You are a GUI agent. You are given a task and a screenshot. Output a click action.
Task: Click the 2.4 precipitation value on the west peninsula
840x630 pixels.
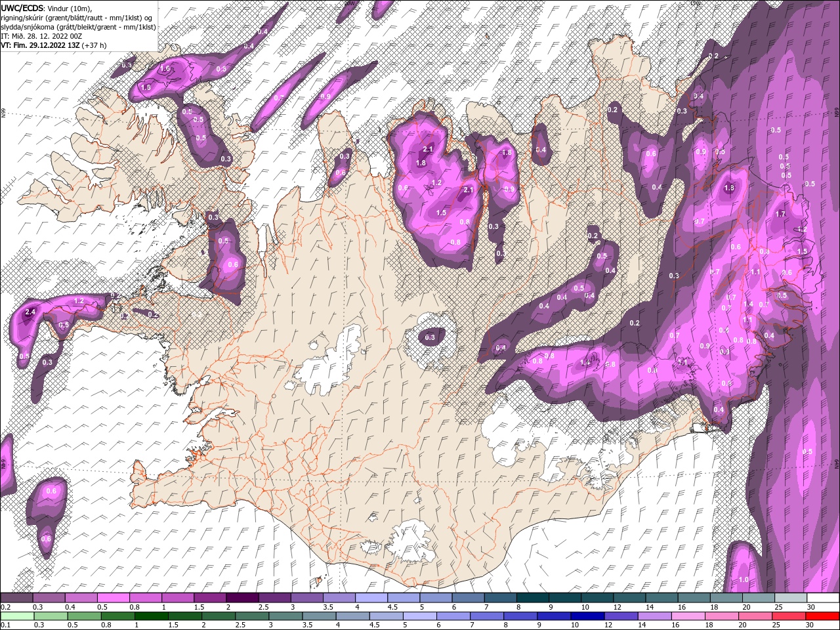pos(30,312)
